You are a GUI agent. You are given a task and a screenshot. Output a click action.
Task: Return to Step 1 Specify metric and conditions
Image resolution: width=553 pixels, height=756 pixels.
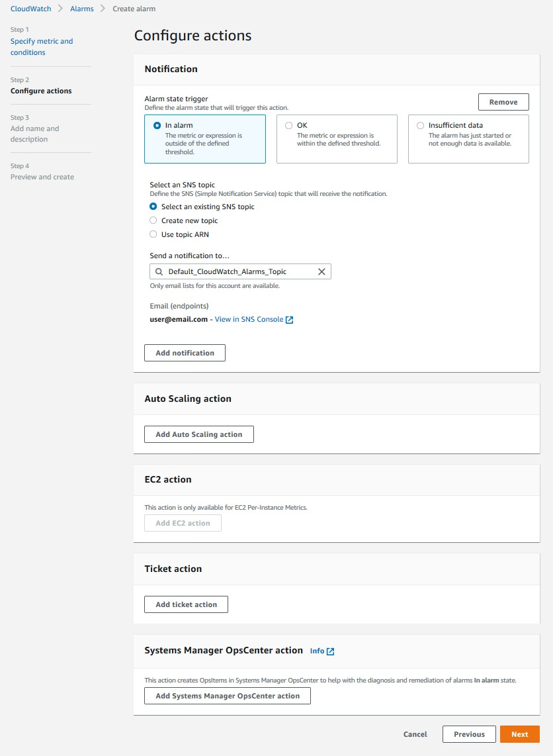pos(41,46)
